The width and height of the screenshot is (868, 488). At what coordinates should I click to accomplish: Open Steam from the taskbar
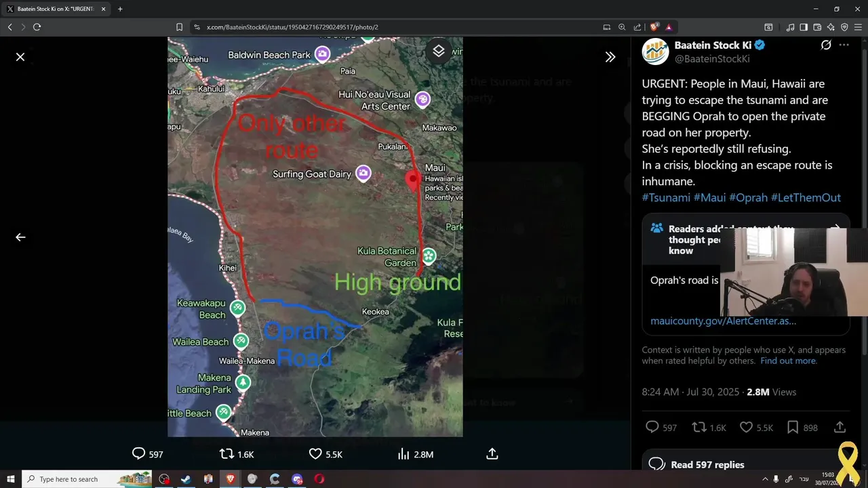coord(186,479)
